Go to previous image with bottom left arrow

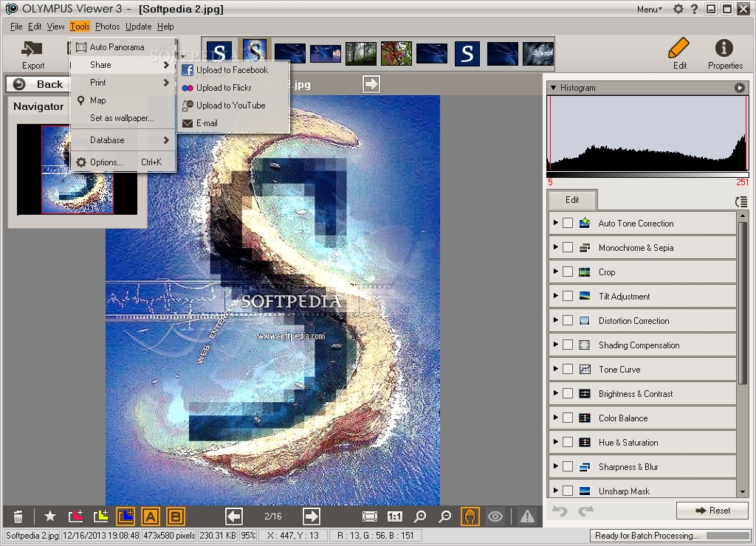(234, 516)
